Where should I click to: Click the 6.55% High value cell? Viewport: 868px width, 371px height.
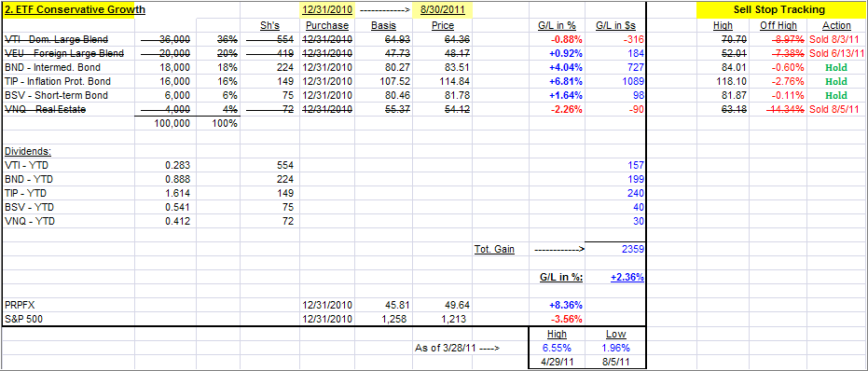(x=557, y=349)
